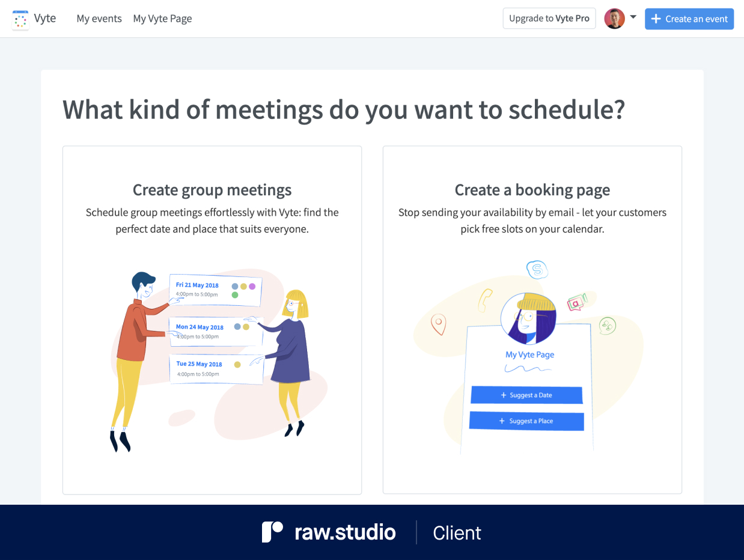Screen dimensions: 744x560
Task: Click the Vyte logo icon
Action: click(20, 19)
